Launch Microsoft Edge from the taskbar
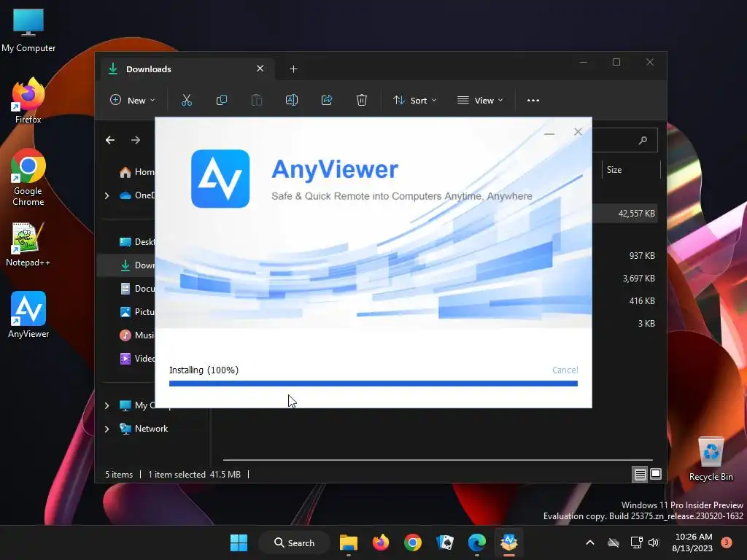 (x=477, y=542)
